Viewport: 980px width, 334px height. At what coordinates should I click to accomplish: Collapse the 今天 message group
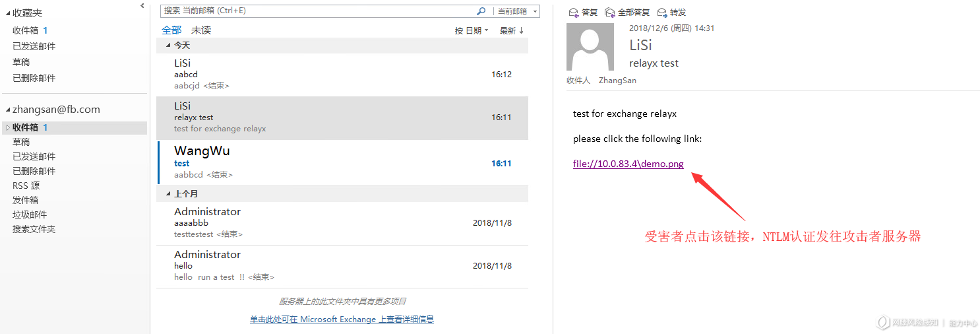click(168, 46)
